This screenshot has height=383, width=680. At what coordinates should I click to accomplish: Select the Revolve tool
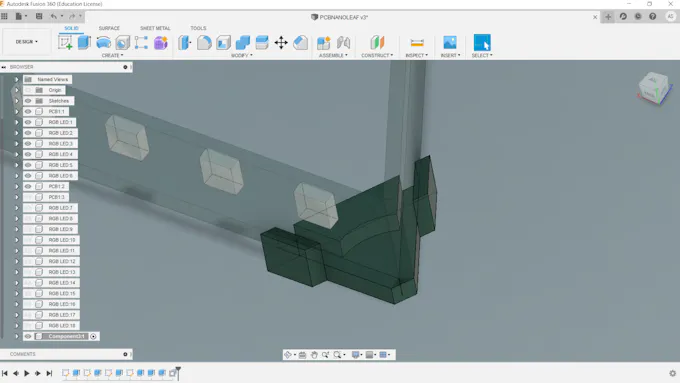coord(103,43)
